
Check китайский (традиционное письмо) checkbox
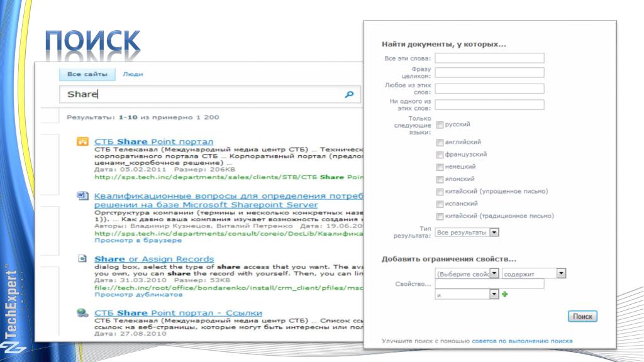[440, 216]
